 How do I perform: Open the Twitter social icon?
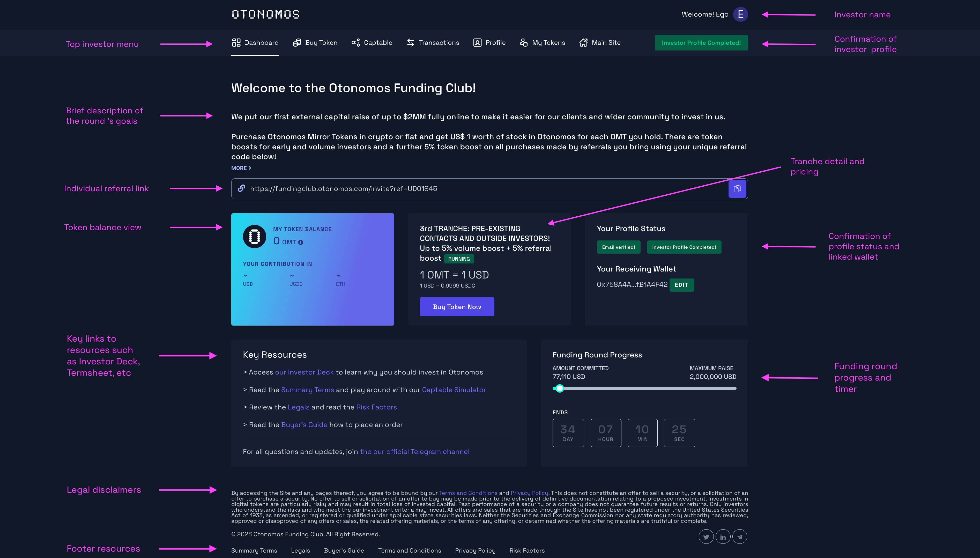(706, 537)
